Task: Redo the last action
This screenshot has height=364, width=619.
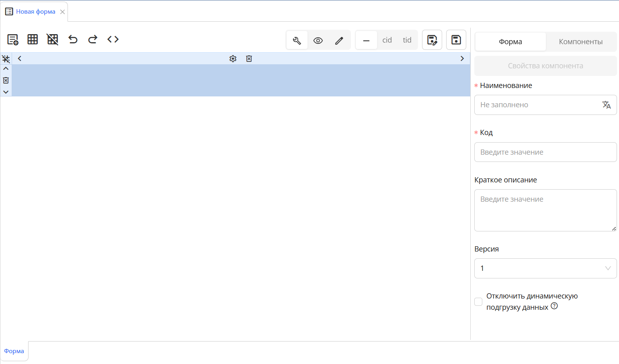Action: tap(93, 39)
